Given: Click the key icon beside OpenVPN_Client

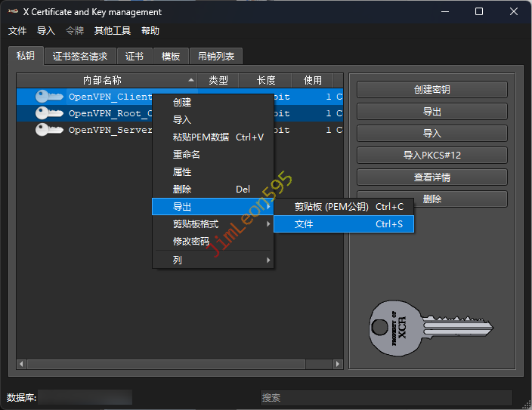Looking at the screenshot, I should (50, 97).
